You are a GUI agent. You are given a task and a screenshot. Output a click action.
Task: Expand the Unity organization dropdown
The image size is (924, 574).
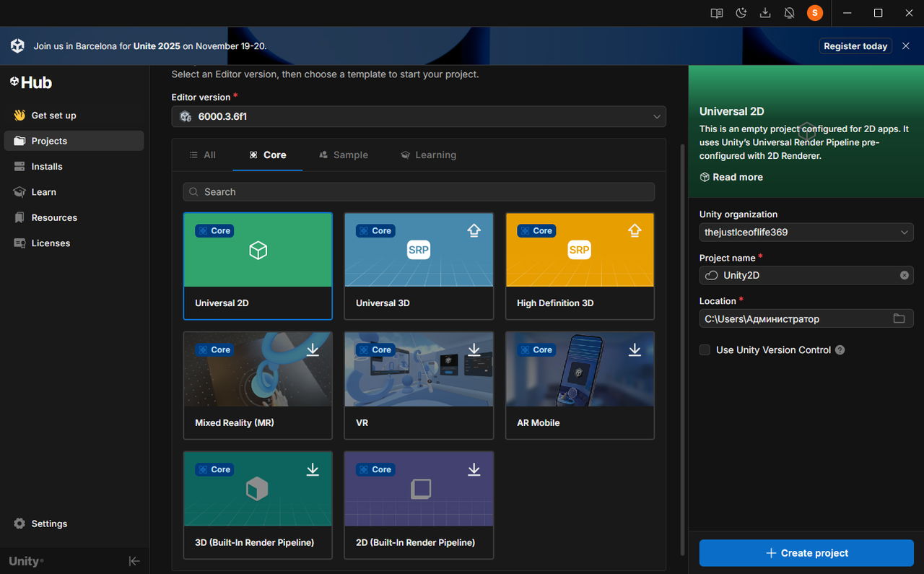tap(806, 232)
